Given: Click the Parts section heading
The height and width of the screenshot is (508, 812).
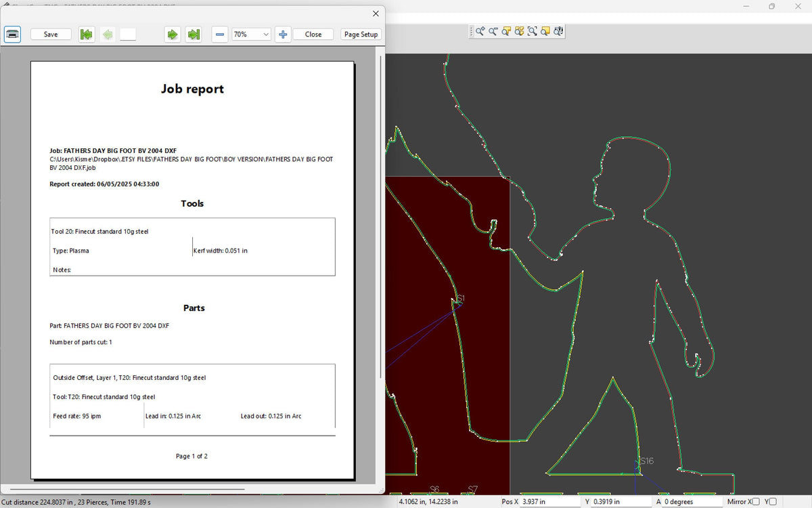Looking at the screenshot, I should click(194, 308).
